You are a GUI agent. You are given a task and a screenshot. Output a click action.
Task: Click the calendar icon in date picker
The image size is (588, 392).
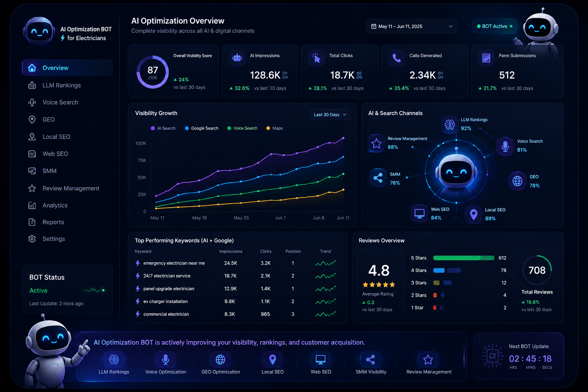[x=374, y=26]
